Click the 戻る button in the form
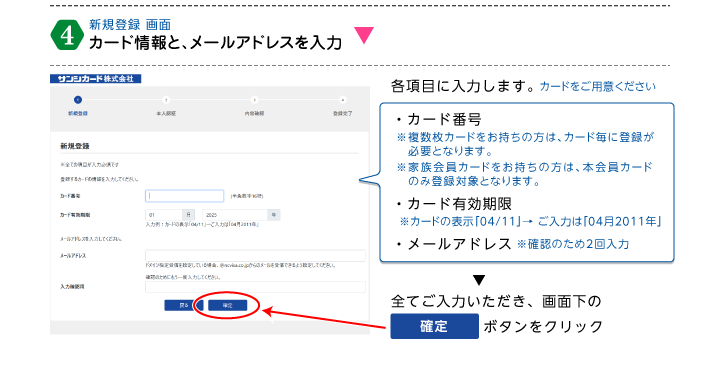720x366 pixels. (x=184, y=305)
